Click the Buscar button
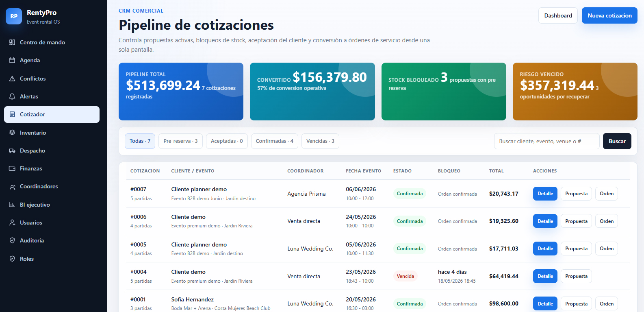The height and width of the screenshot is (312, 644). (x=617, y=141)
